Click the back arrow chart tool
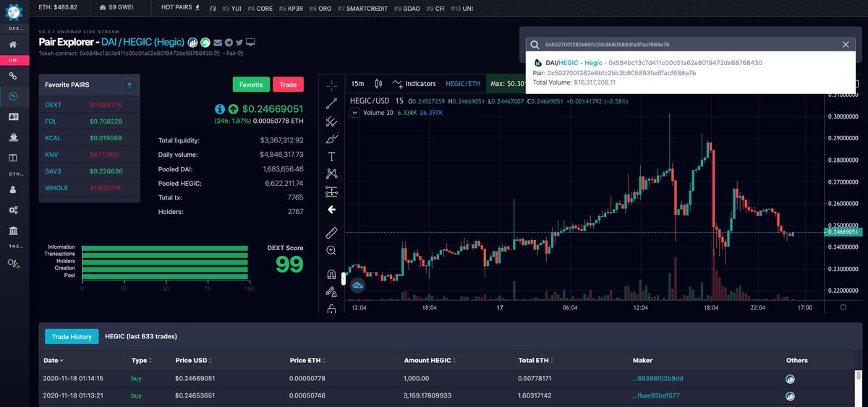 point(331,210)
